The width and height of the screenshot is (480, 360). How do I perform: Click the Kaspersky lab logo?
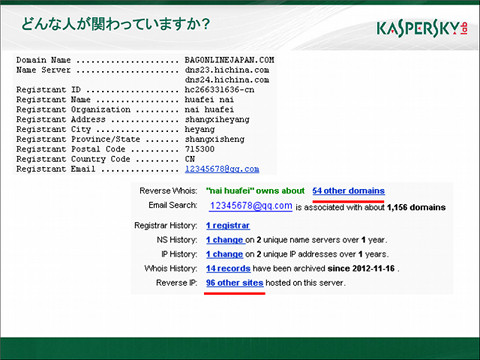422,29
